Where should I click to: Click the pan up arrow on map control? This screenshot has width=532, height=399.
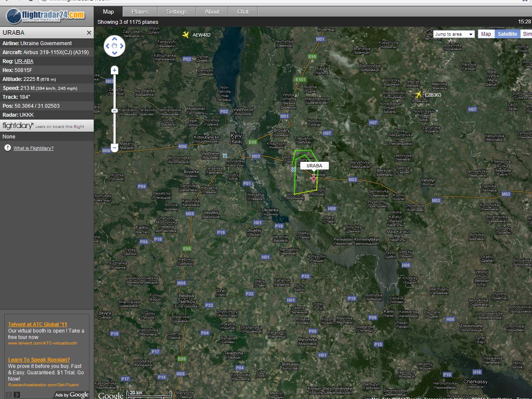(114, 39)
